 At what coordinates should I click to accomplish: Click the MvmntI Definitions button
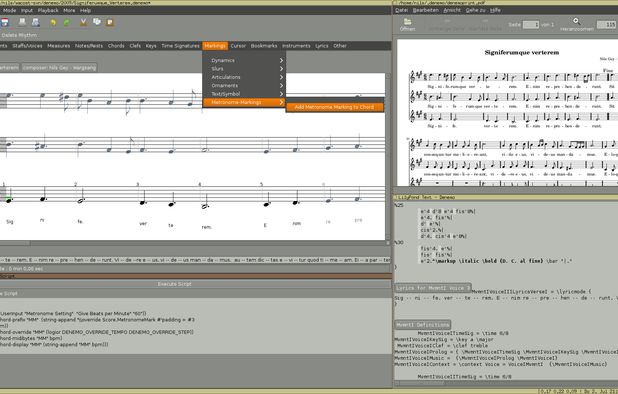click(x=423, y=325)
